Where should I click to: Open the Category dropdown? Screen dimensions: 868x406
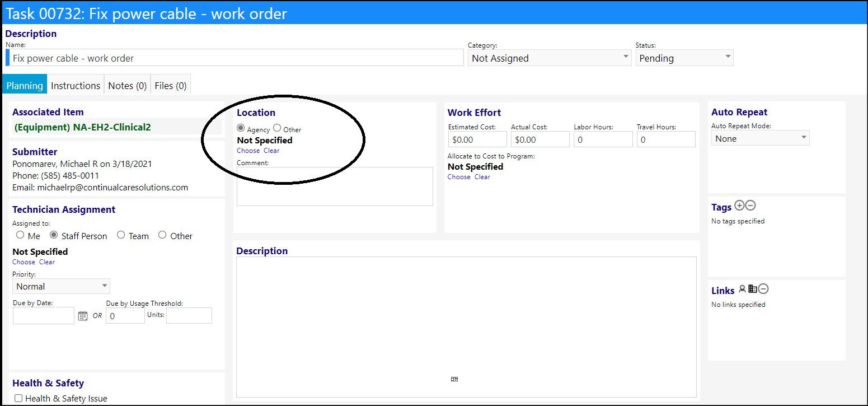[550, 58]
